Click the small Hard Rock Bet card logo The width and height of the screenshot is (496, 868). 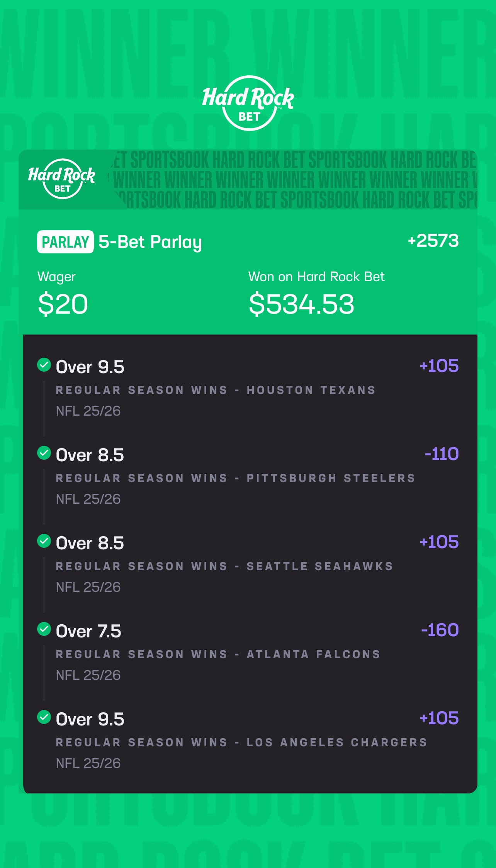62,178
